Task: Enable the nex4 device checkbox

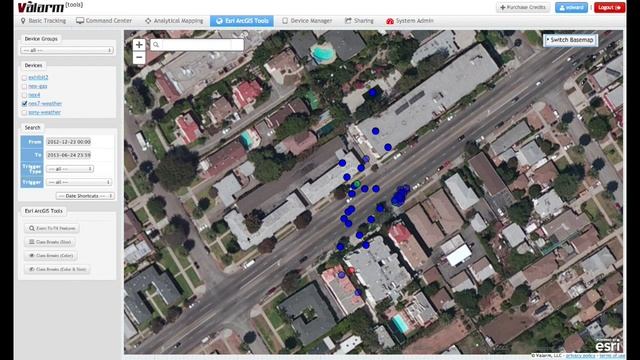Action: pyautogui.click(x=24, y=95)
